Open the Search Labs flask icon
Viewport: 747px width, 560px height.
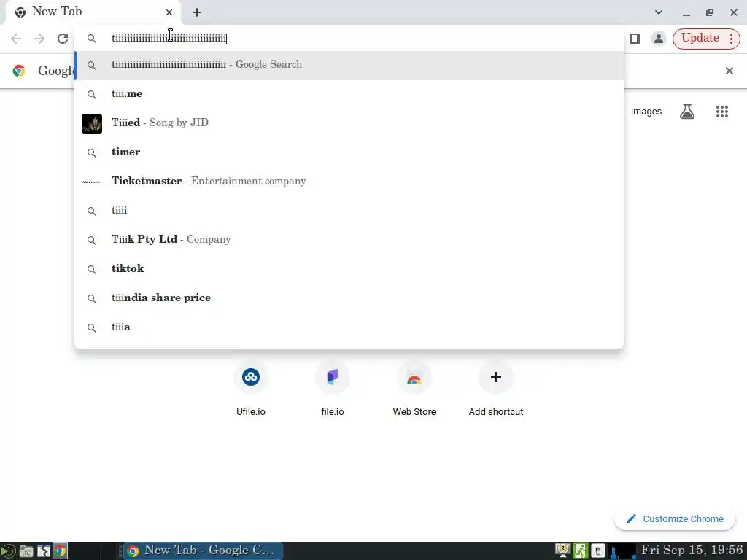[x=687, y=112]
